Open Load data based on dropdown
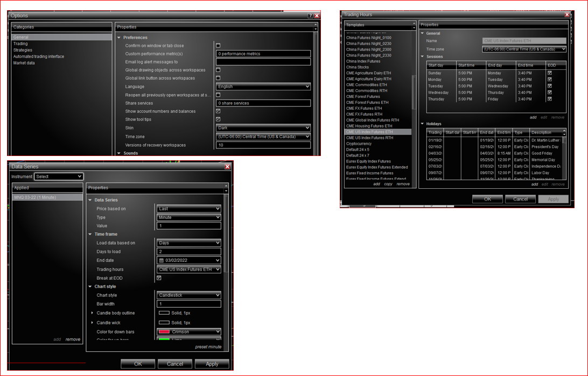The image size is (588, 376). [x=188, y=243]
